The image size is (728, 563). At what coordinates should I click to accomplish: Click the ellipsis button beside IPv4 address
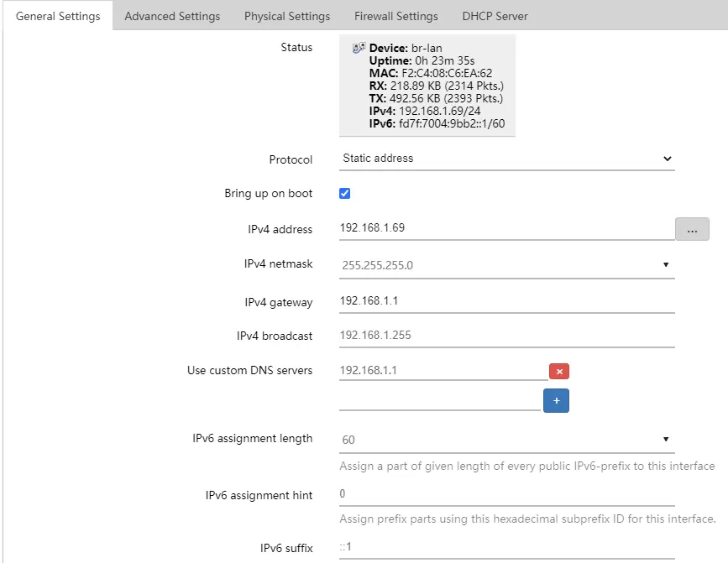(x=692, y=229)
